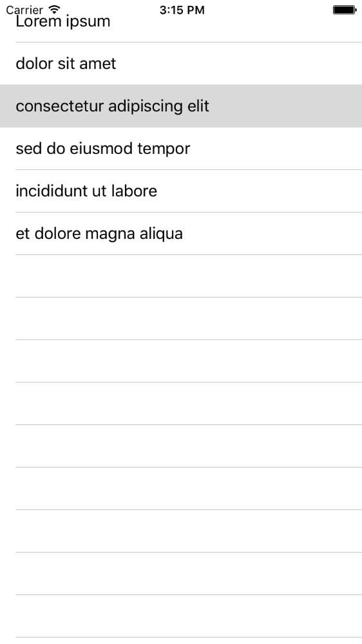Tap the 'et dolore magna aliqua' row

(x=181, y=234)
